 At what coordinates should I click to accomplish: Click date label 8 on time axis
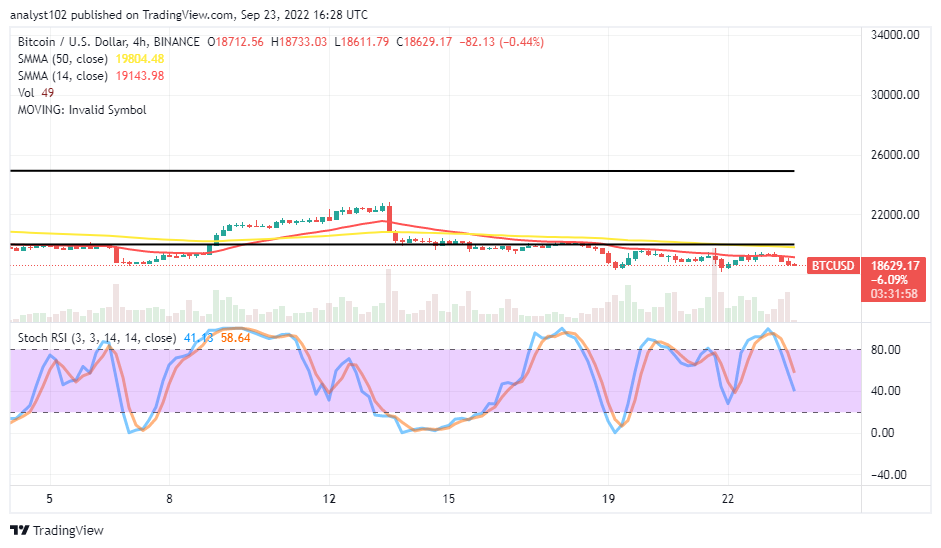pos(169,499)
